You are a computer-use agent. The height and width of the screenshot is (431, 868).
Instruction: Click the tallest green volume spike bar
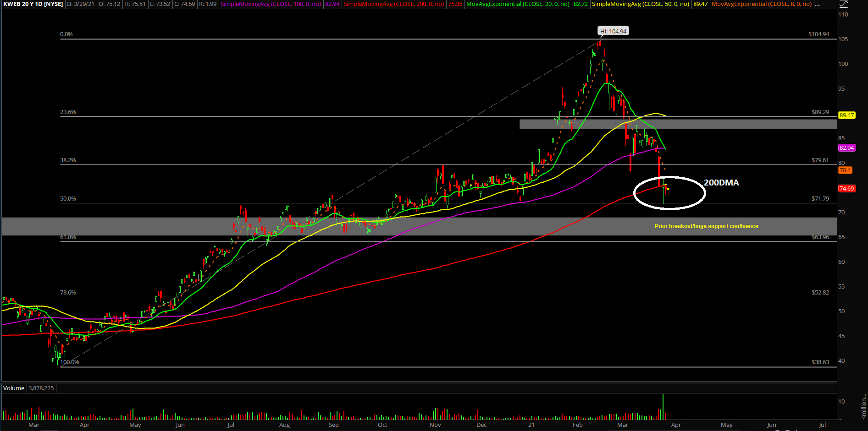663,407
